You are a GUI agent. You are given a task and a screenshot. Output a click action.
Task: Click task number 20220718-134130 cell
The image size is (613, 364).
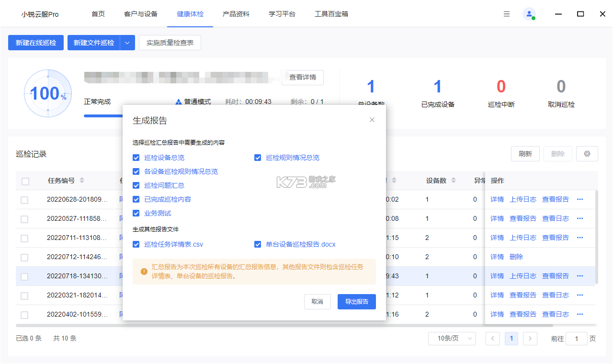coord(77,276)
